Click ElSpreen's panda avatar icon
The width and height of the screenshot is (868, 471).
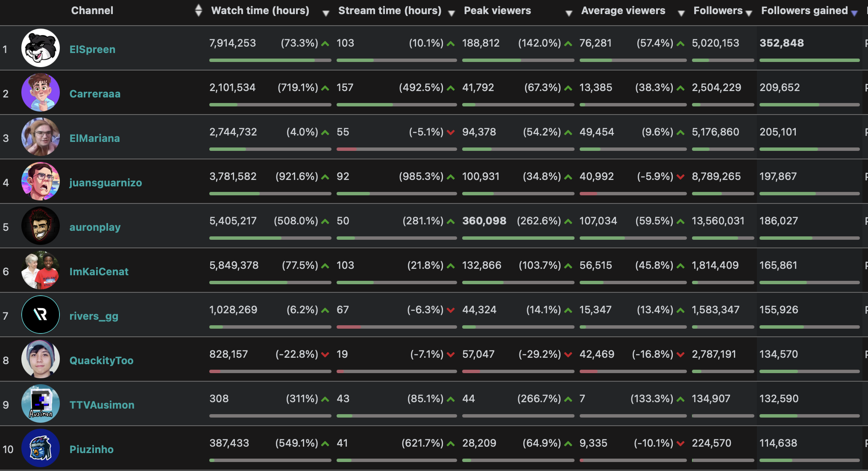coord(41,48)
